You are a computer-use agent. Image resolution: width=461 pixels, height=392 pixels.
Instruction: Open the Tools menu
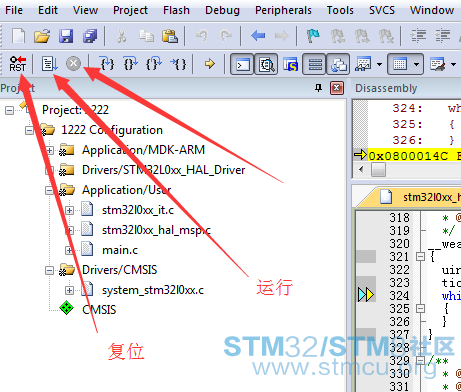pyautogui.click(x=340, y=10)
